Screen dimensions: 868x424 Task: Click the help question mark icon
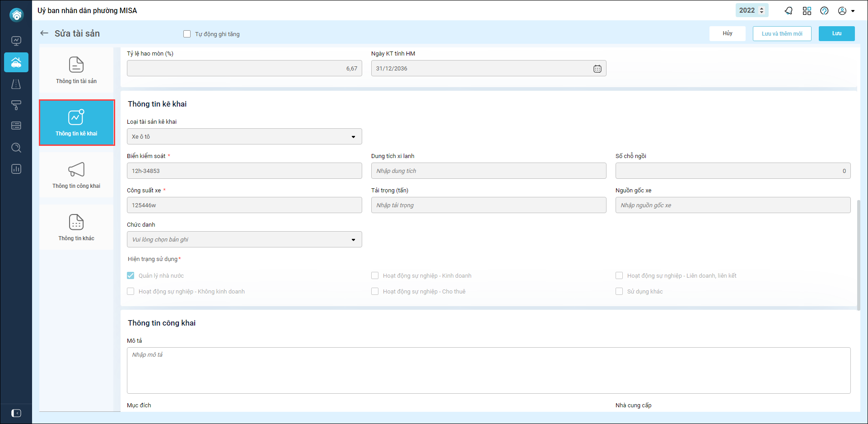click(x=824, y=10)
